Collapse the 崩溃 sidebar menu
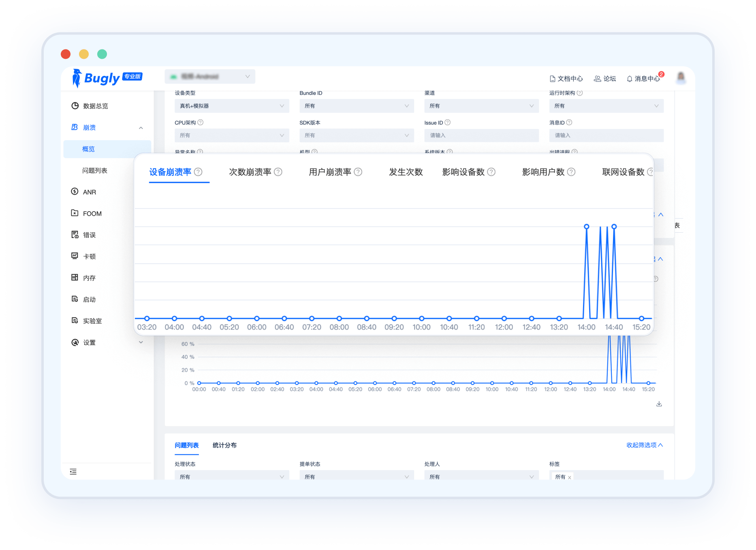Viewport: 756px width, 550px height. click(141, 128)
